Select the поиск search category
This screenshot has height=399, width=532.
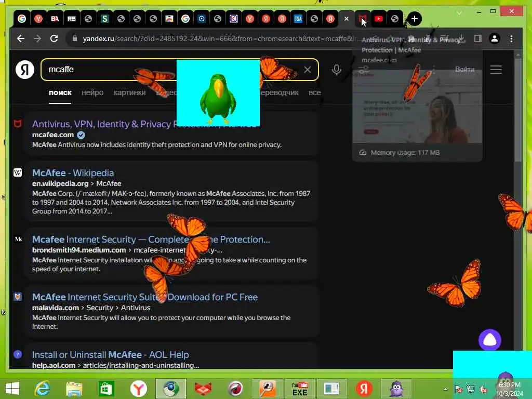(60, 92)
